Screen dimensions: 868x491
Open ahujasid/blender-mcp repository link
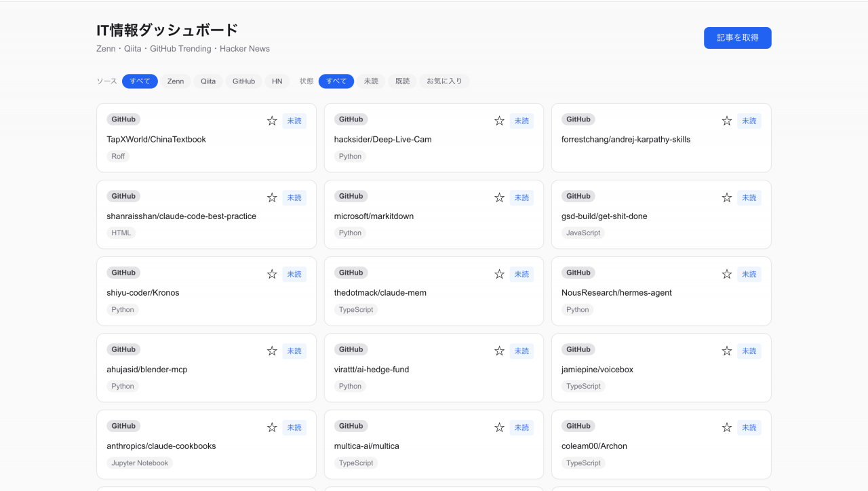click(147, 369)
